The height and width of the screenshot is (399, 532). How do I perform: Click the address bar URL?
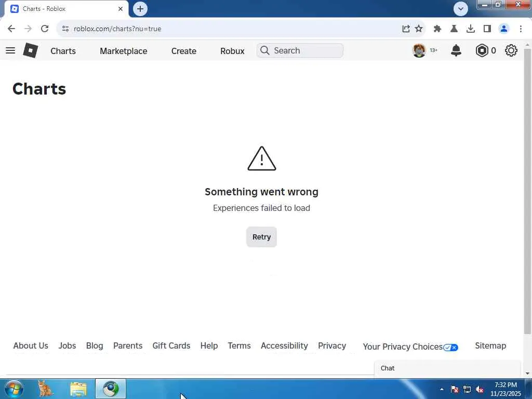[117, 29]
